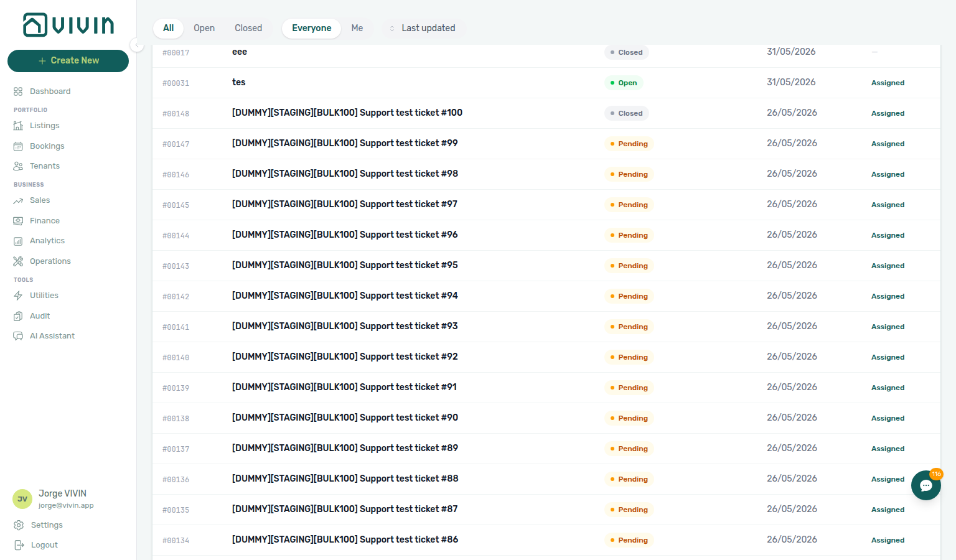This screenshot has height=560, width=956.
Task: Open ticket titled 'eee'
Action: tap(240, 52)
